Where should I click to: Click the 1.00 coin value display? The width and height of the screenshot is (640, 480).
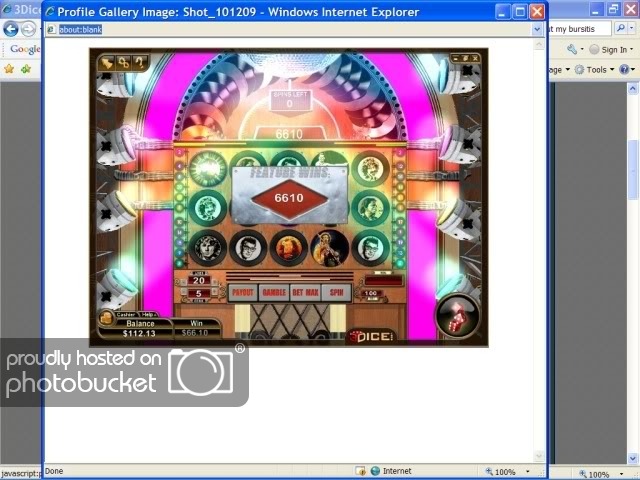(x=371, y=293)
